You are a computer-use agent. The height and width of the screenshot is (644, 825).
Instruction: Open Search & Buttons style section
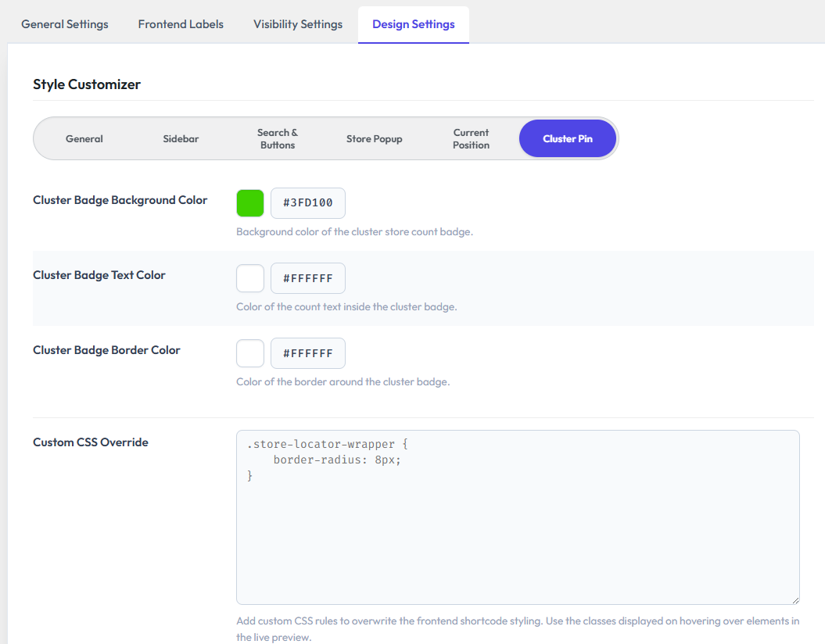tap(278, 139)
